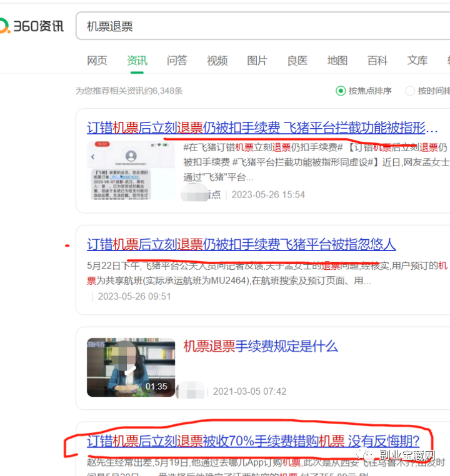Open the 问答 tab
Image resolution: width=450 pixels, height=476 pixels.
177,61
